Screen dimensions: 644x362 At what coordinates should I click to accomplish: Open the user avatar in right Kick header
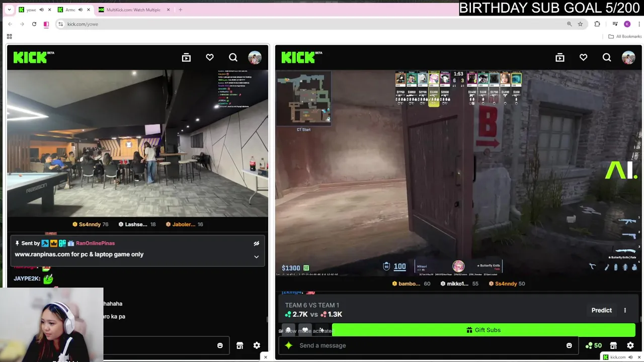pyautogui.click(x=628, y=58)
